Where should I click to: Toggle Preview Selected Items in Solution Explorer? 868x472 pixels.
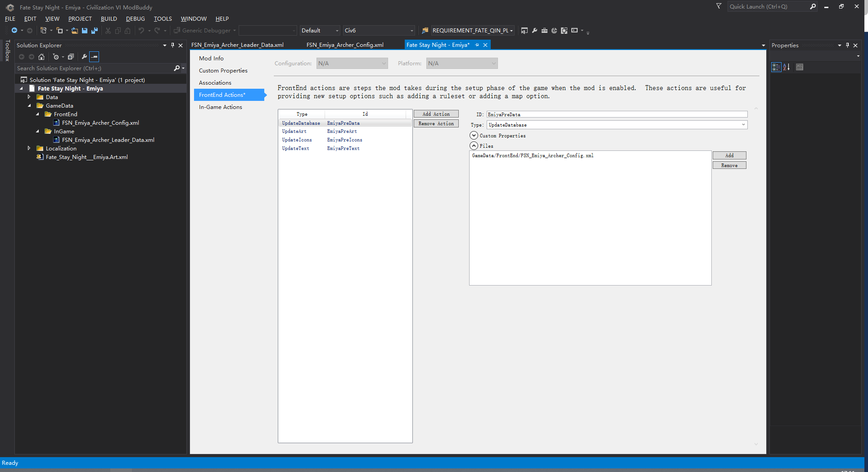pos(94,57)
